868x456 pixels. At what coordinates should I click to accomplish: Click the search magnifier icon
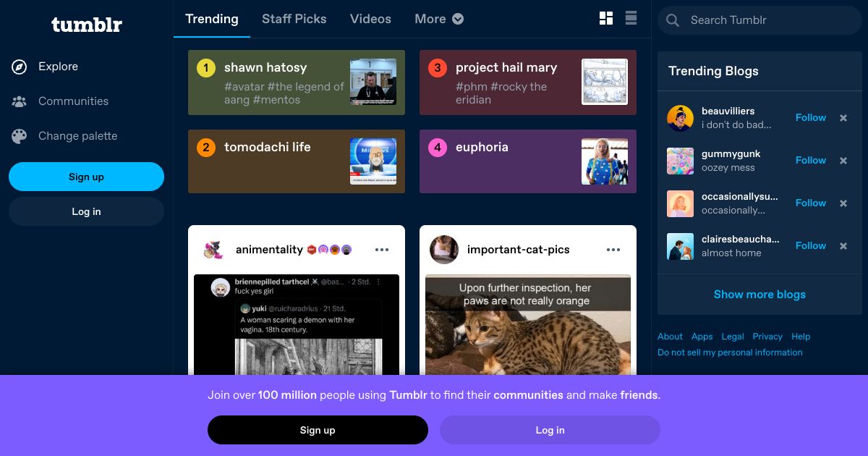(673, 20)
